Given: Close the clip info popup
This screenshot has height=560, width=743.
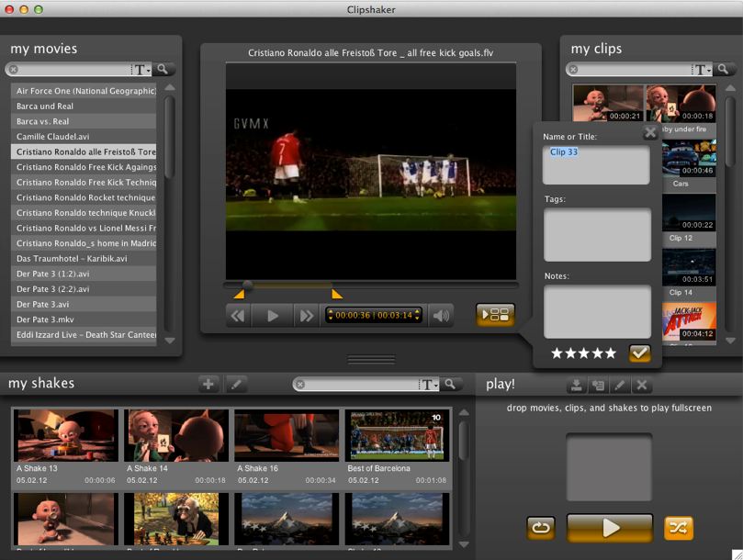Looking at the screenshot, I should point(650,132).
